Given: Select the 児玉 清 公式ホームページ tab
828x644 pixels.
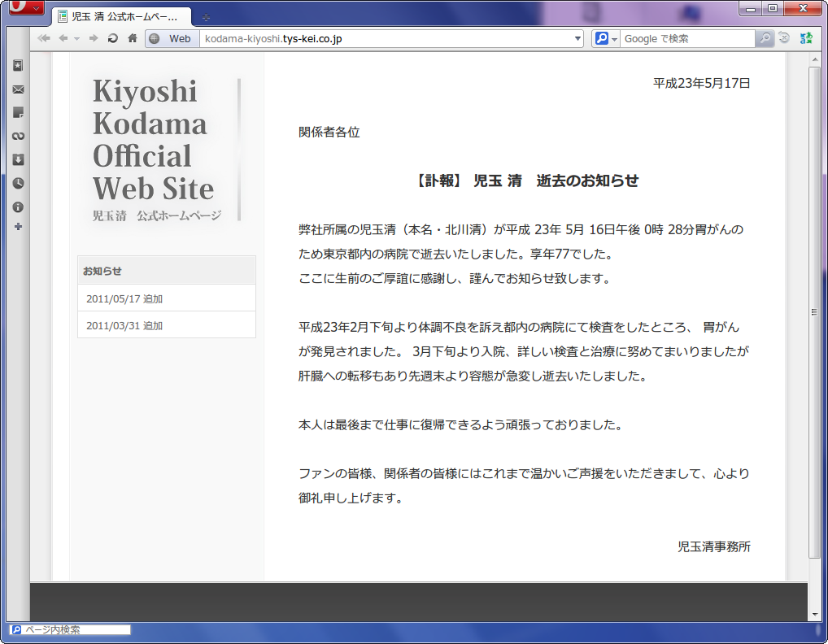Looking at the screenshot, I should coord(122,16).
